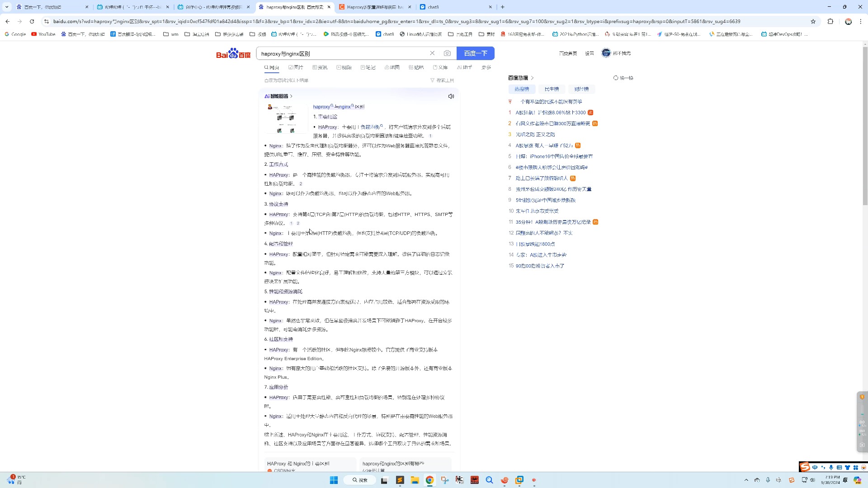Open the Windows Start menu
This screenshot has width=868, height=488.
point(334,480)
